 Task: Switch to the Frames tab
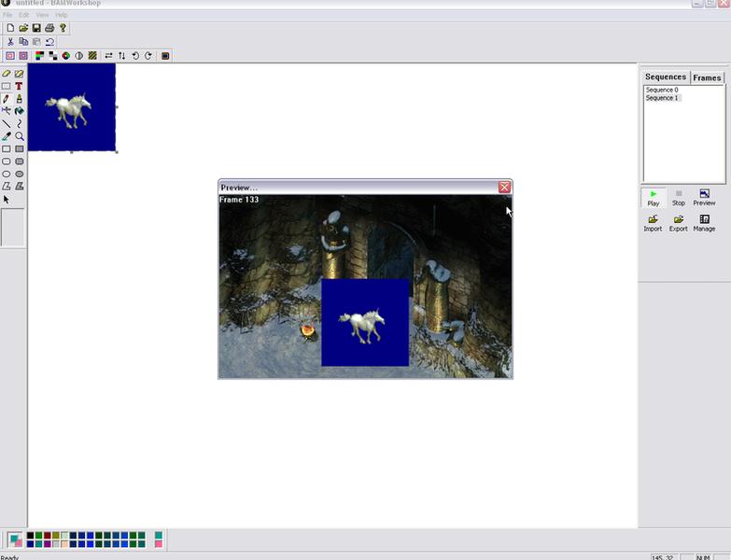click(x=707, y=77)
